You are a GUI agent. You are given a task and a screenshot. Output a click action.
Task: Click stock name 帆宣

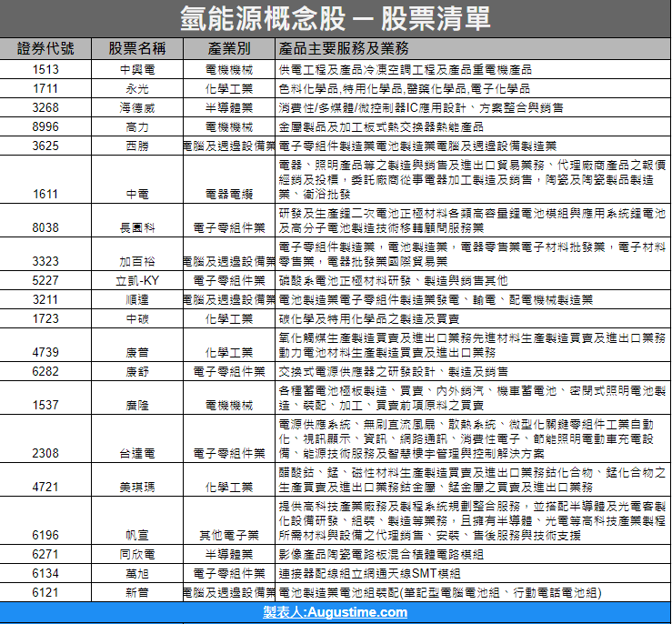[137, 535]
